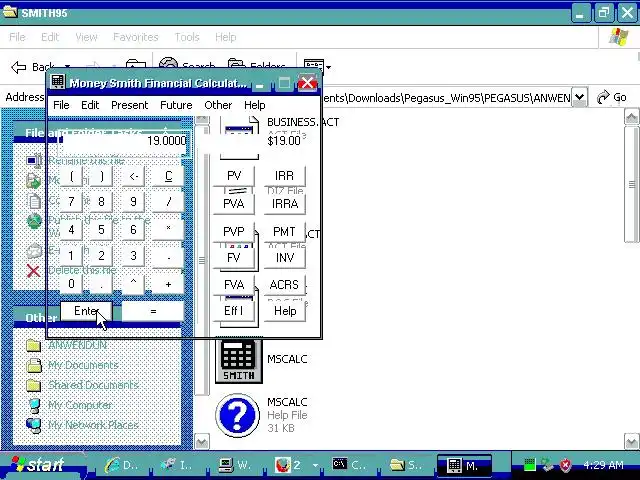This screenshot has width=640, height=480.
Task: Click the backspace arrow key
Action: tap(133, 176)
